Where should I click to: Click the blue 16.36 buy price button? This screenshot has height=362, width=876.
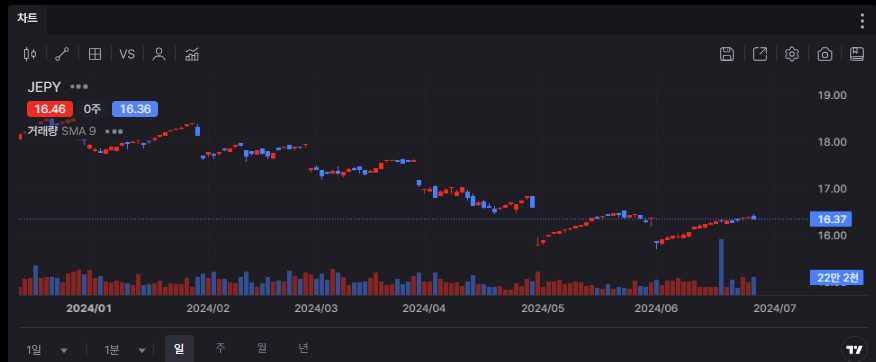click(x=135, y=109)
